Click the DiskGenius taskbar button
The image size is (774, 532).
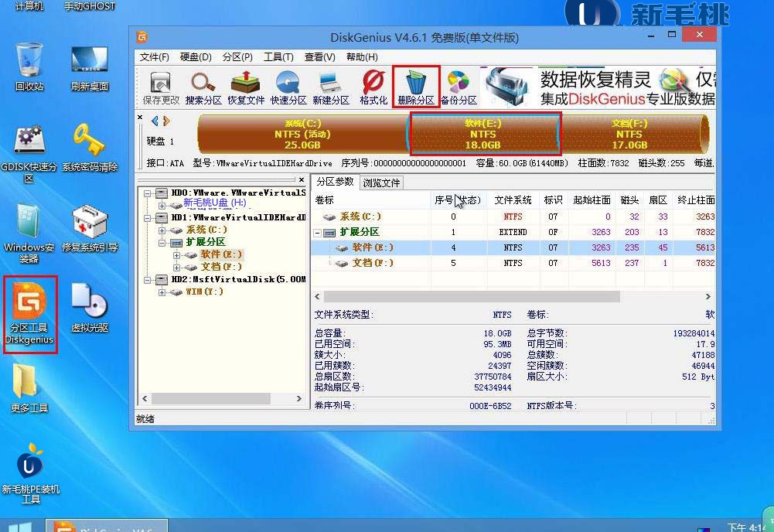coord(107,526)
